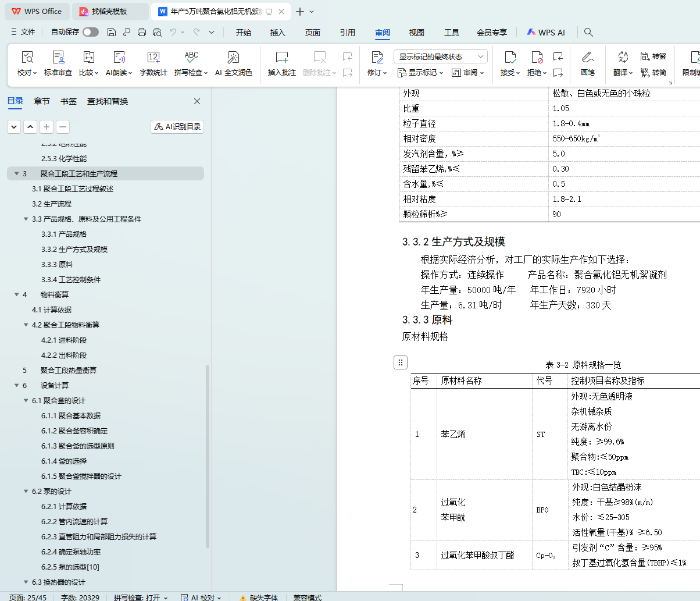
Task: Click the search magnifier in menu bar
Action: coord(588,33)
